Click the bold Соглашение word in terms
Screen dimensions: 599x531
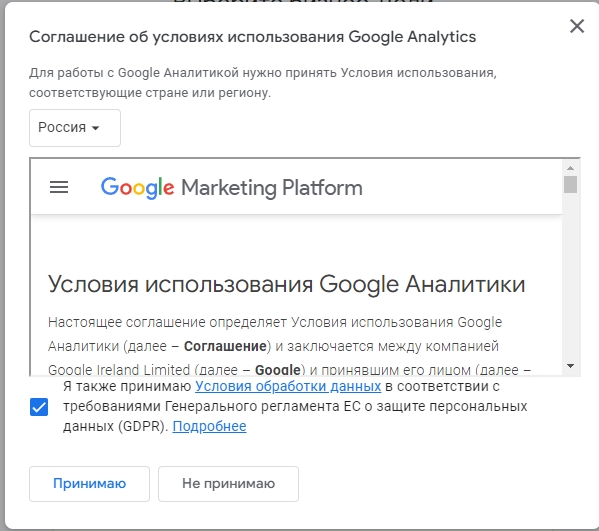225,346
